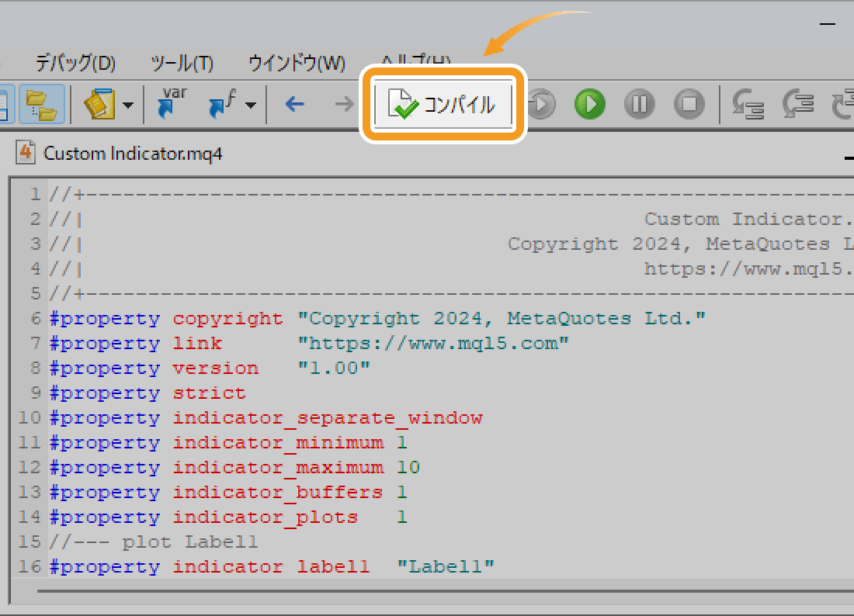This screenshot has width=854, height=616.
Task: Navigate back with the blue left arrow
Action: point(295,104)
